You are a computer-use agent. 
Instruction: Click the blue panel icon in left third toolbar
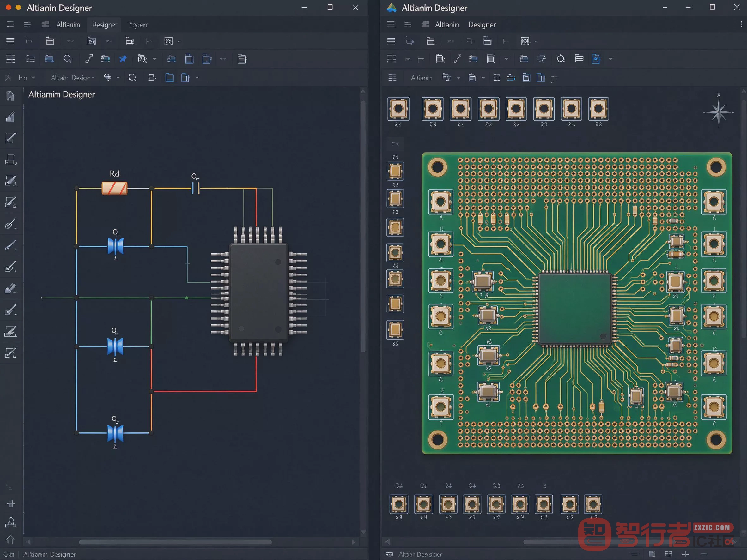click(x=169, y=78)
